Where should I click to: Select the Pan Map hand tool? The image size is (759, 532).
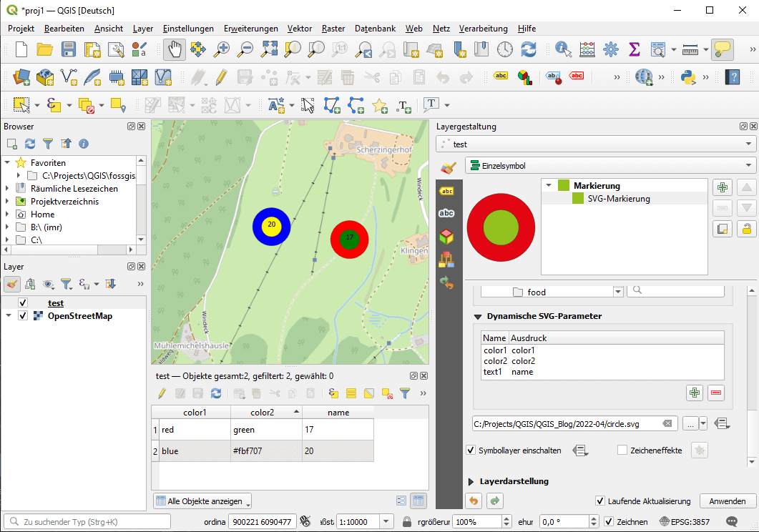(174, 49)
